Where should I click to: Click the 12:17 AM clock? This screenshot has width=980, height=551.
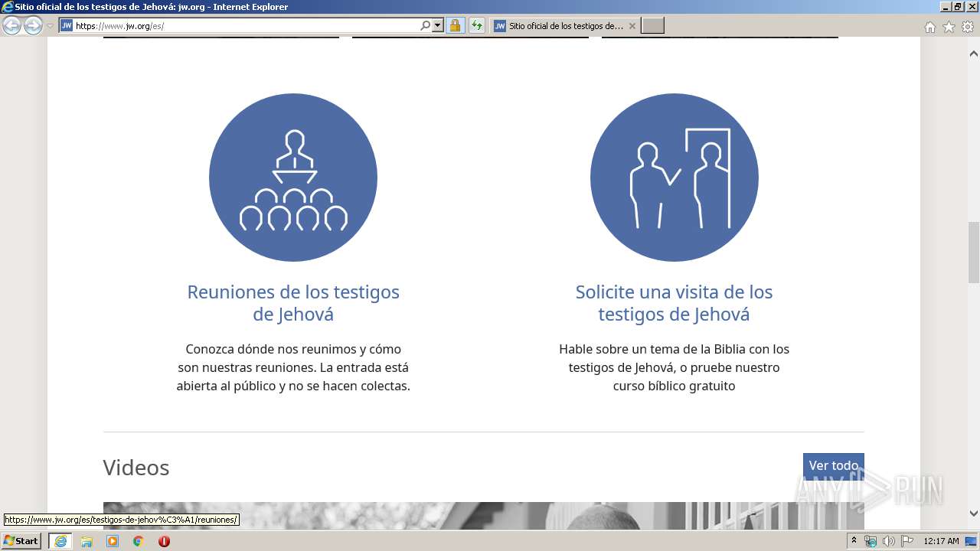(x=941, y=541)
